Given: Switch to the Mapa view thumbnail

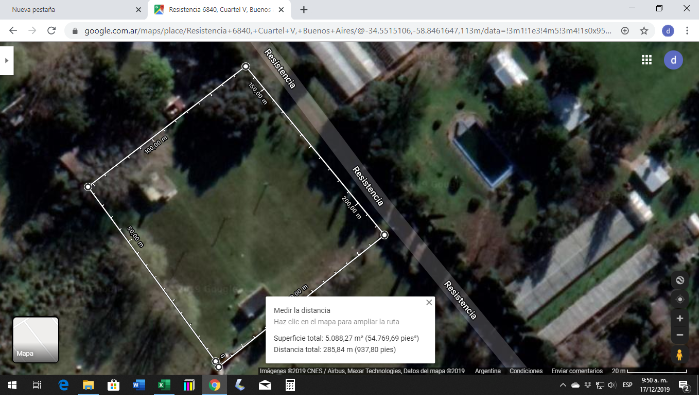Looking at the screenshot, I should pyautogui.click(x=35, y=339).
